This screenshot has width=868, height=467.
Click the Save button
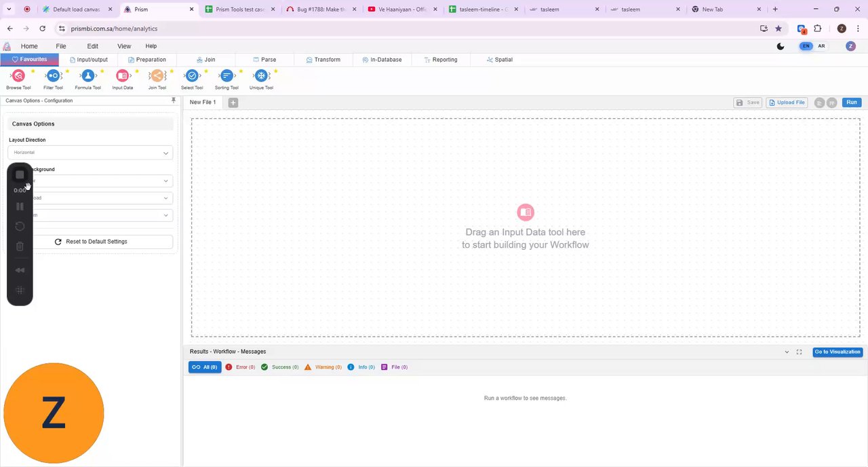[x=748, y=102]
